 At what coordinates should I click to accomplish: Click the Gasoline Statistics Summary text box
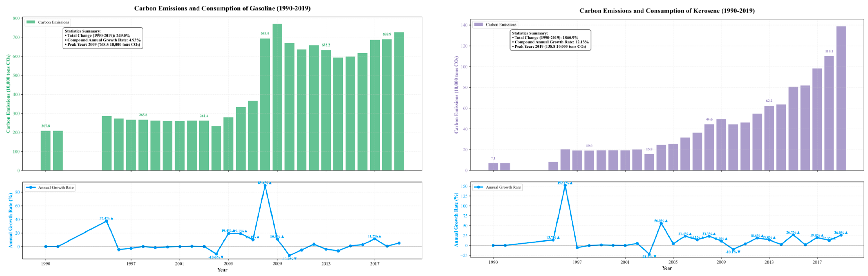pyautogui.click(x=103, y=38)
